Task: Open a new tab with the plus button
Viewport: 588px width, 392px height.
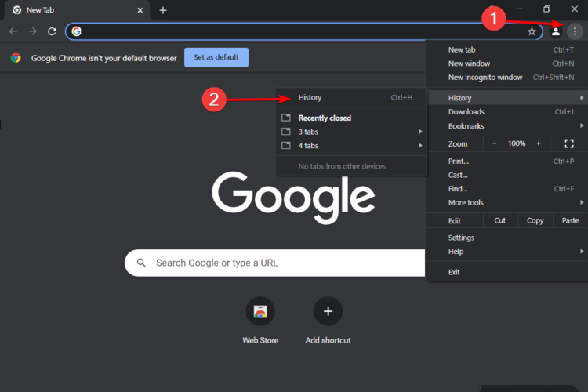Action: [x=163, y=10]
